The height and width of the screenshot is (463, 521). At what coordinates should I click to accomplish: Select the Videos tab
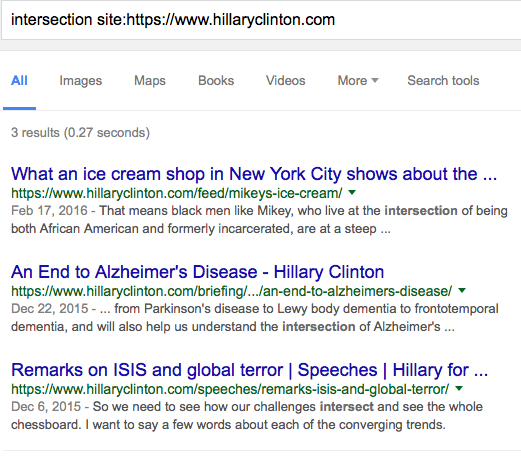(286, 81)
